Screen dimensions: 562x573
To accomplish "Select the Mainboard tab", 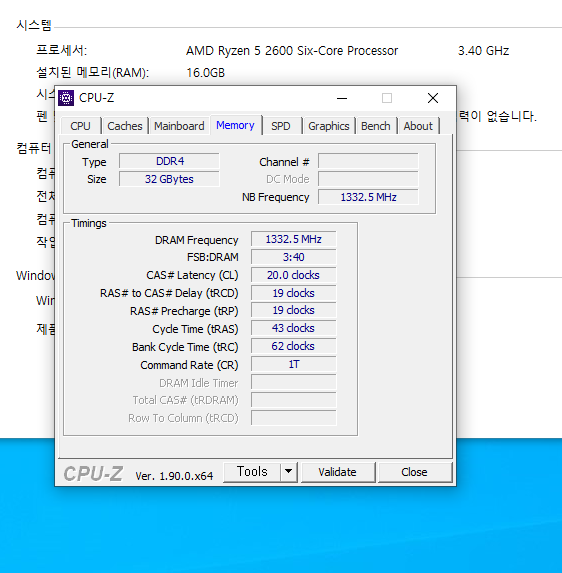I will [179, 126].
